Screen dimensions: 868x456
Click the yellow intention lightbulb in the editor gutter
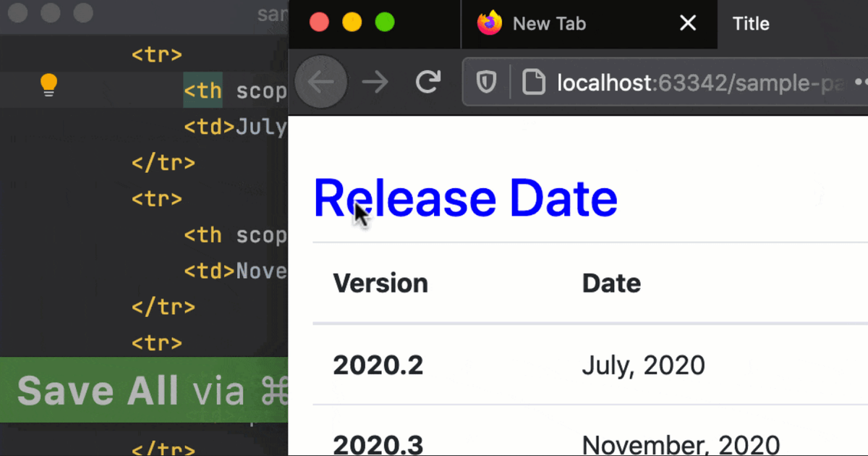click(48, 85)
